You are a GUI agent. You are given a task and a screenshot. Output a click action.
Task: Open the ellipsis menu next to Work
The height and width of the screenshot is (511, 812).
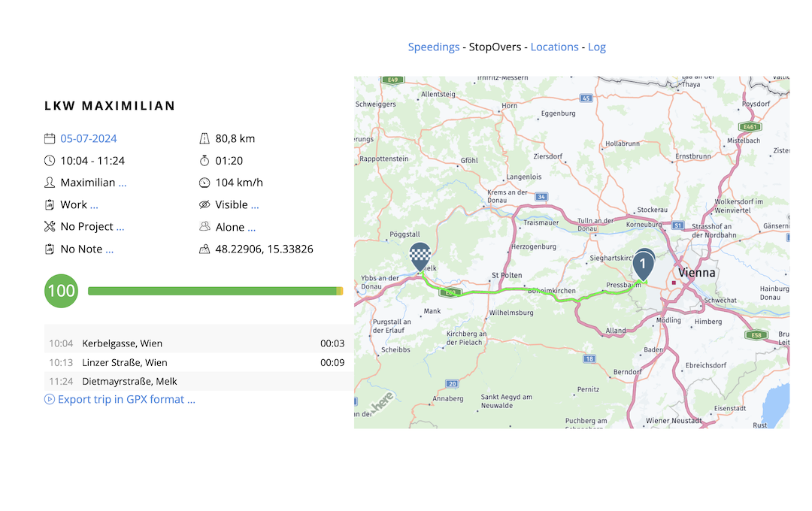point(94,205)
